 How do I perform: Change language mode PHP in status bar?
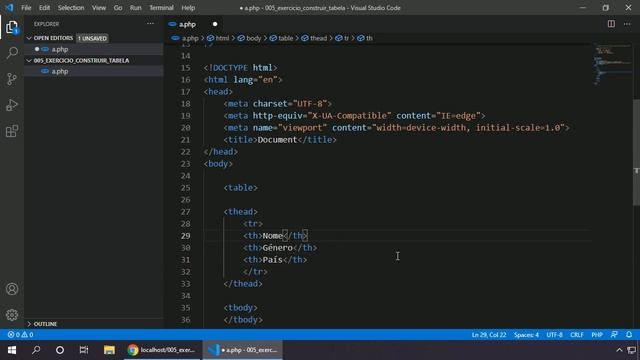597,335
